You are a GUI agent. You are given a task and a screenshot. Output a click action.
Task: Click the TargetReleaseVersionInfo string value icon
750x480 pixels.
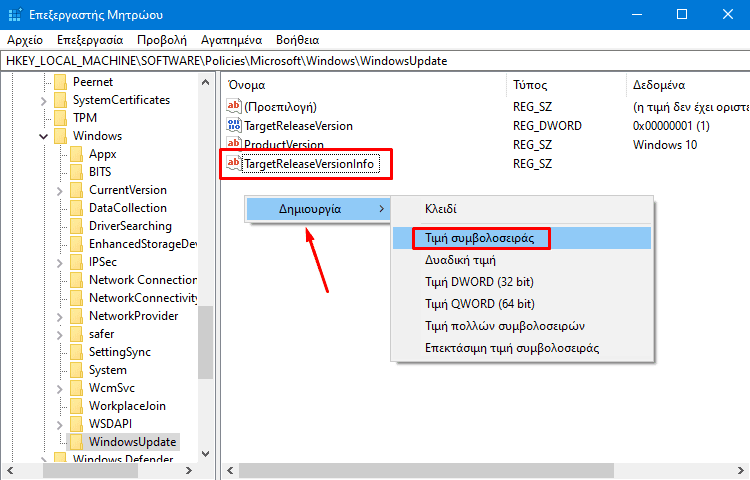tap(234, 164)
